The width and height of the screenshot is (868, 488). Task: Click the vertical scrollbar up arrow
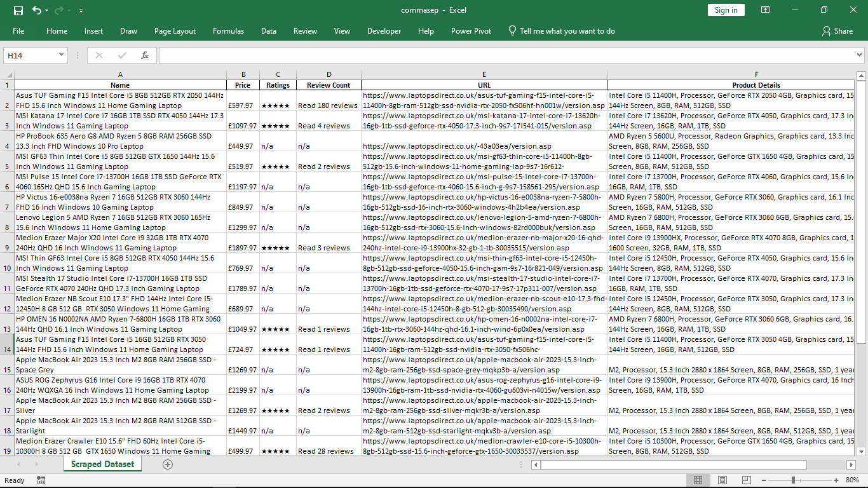(x=862, y=76)
